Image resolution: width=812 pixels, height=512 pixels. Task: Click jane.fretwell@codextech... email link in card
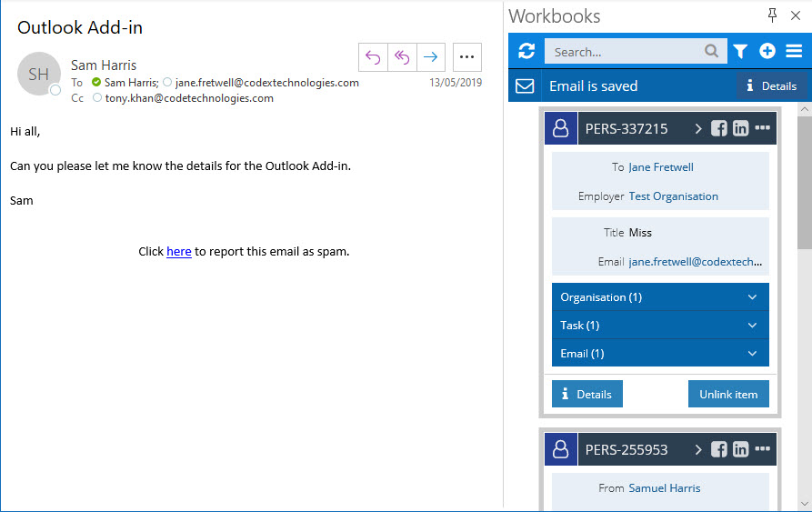click(695, 262)
